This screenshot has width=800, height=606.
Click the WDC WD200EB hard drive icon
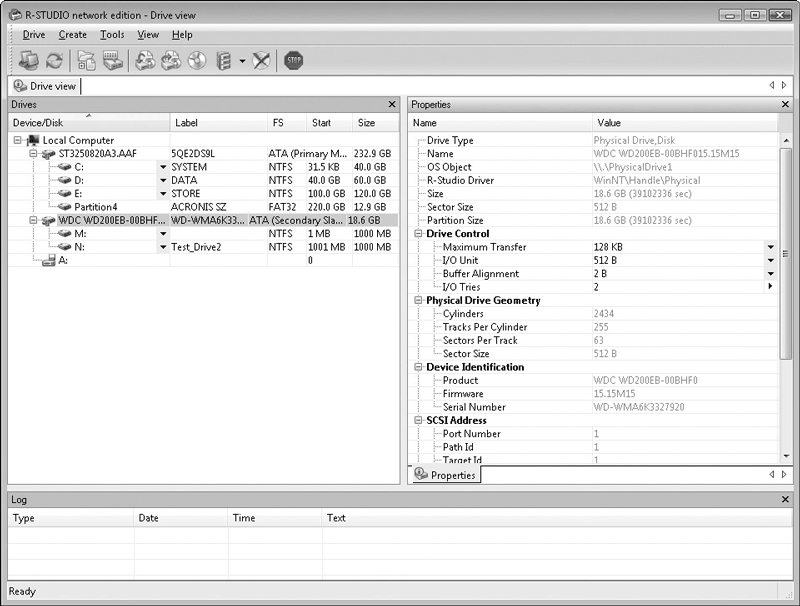[x=48, y=220]
